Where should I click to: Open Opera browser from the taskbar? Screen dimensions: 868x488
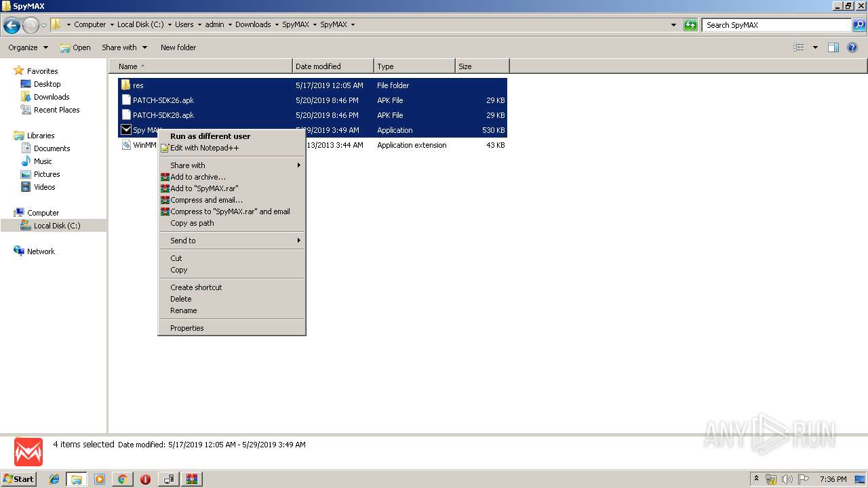pyautogui.click(x=145, y=479)
